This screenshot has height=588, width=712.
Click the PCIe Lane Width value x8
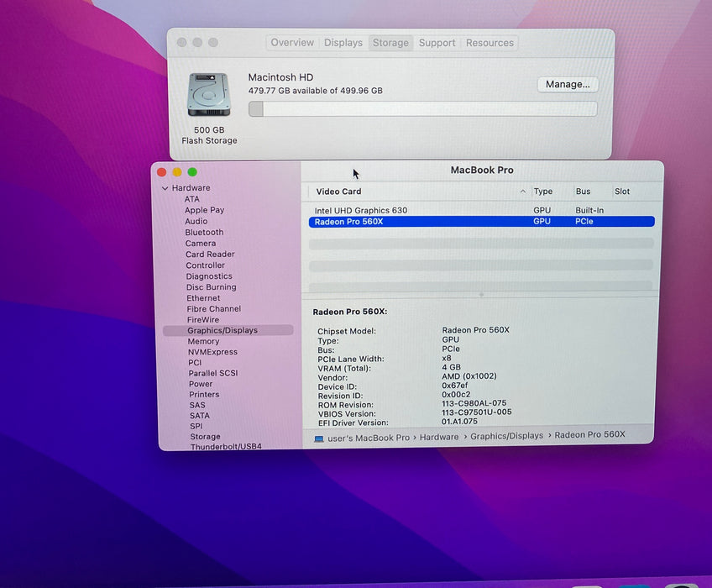(x=447, y=358)
